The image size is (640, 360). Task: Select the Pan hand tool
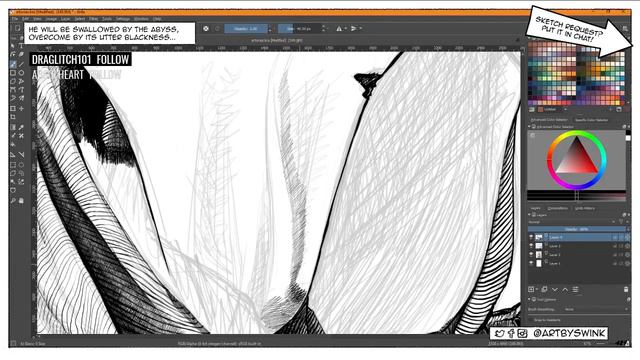[x=21, y=200]
